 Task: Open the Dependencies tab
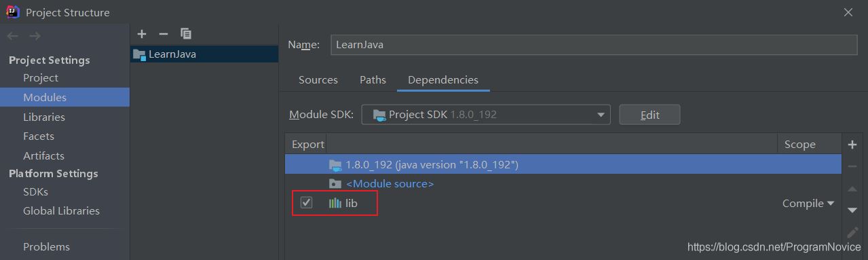click(443, 79)
